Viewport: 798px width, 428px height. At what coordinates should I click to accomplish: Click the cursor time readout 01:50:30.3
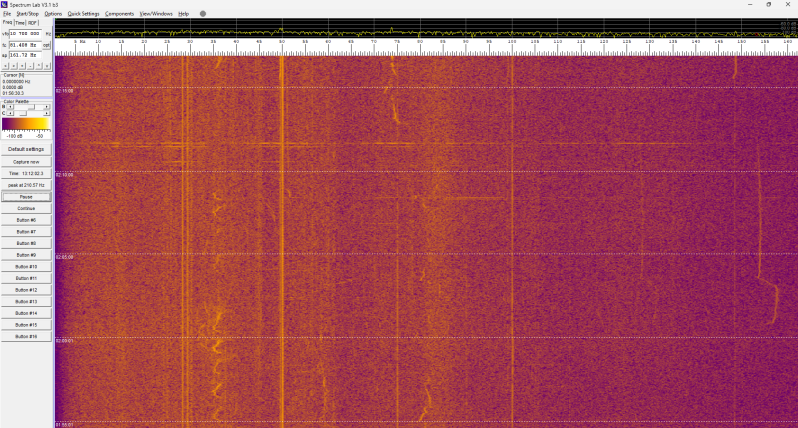click(x=13, y=93)
